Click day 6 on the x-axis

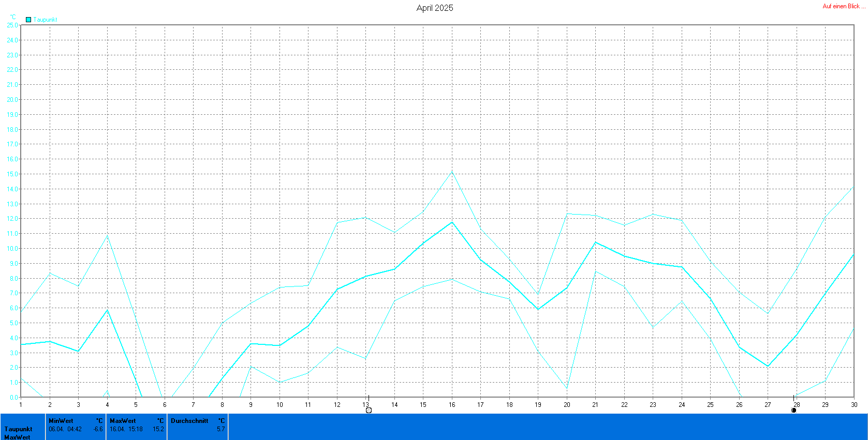pos(165,405)
